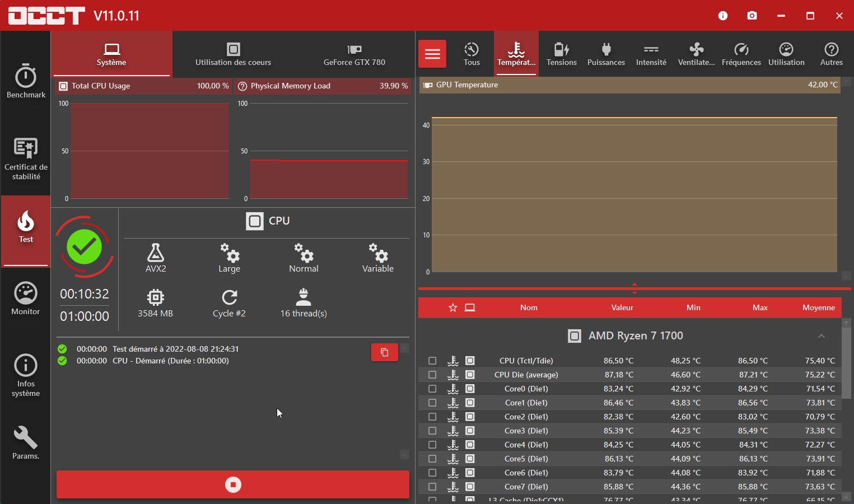Copy the test log with red button
The image size is (854, 504).
(385, 352)
